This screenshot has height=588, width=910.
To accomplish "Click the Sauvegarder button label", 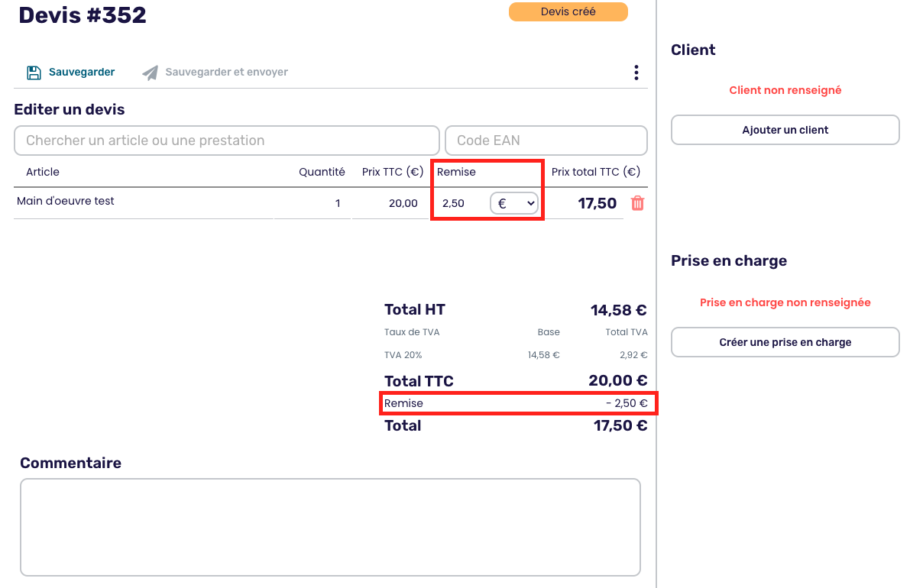I will (x=82, y=73).
